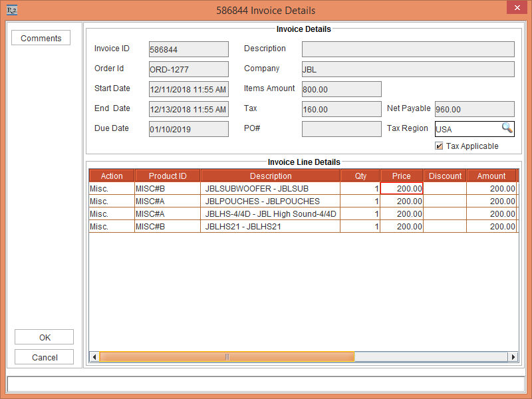532x399 pixels.
Task: Click the R2 application icon in title bar
Action: coord(11,10)
